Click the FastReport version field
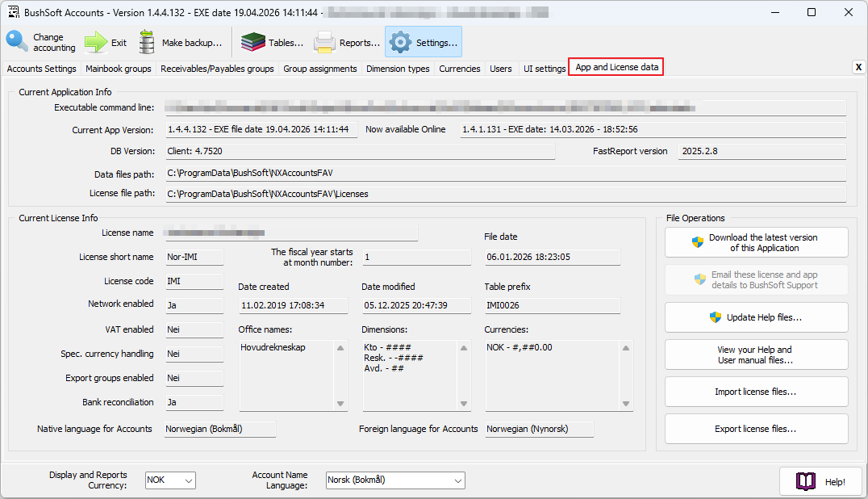868x499 pixels. click(762, 151)
